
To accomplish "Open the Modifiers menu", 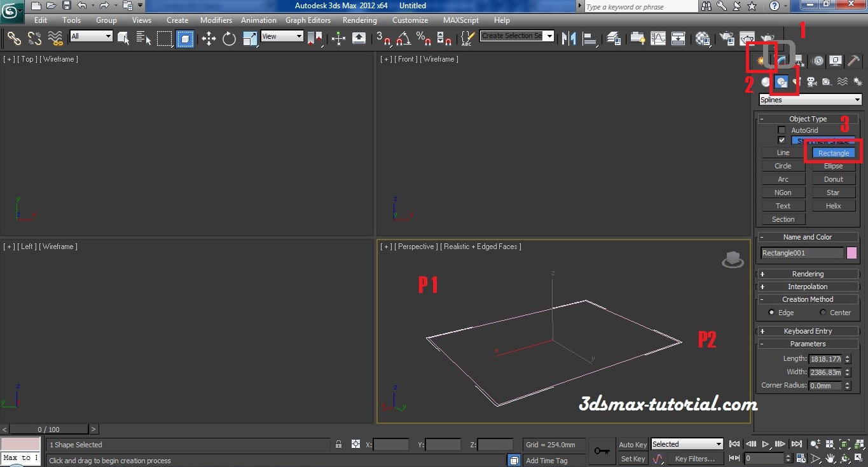I will click(216, 20).
